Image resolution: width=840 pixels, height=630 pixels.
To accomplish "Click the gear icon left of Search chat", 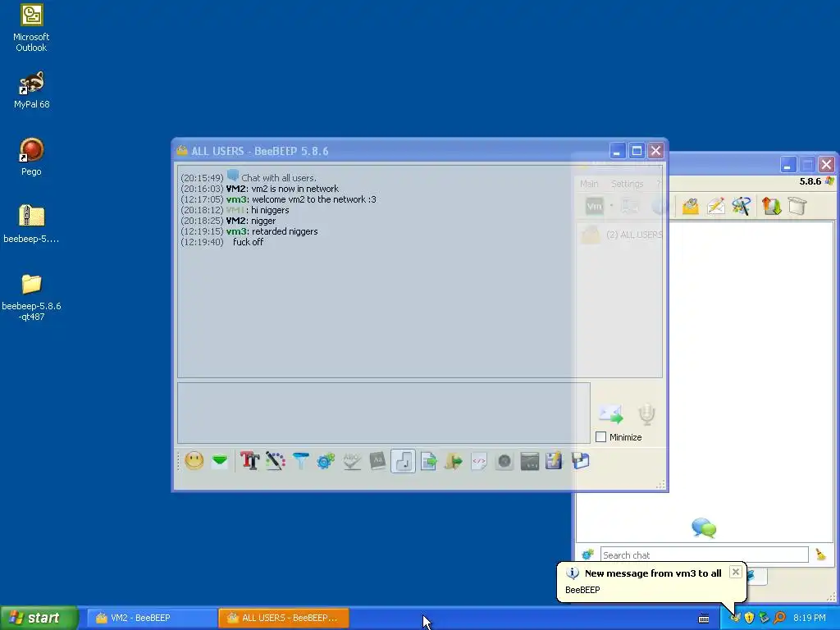I will tap(587, 555).
